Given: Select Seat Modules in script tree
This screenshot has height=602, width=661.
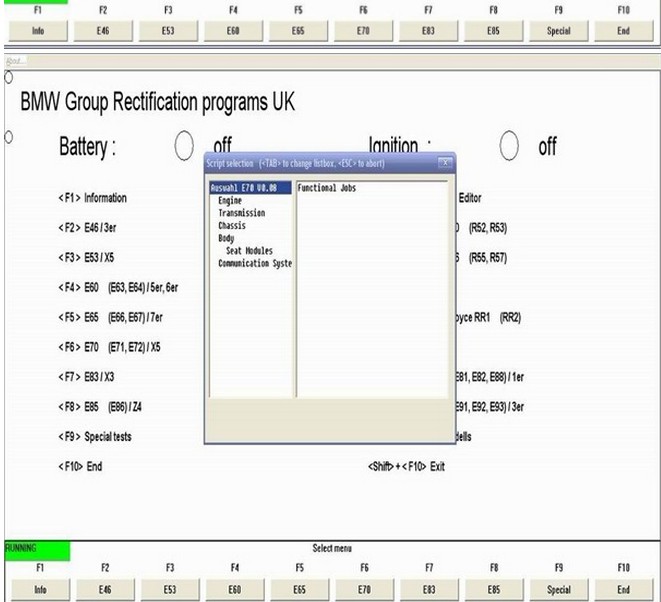Looking at the screenshot, I should [249, 251].
